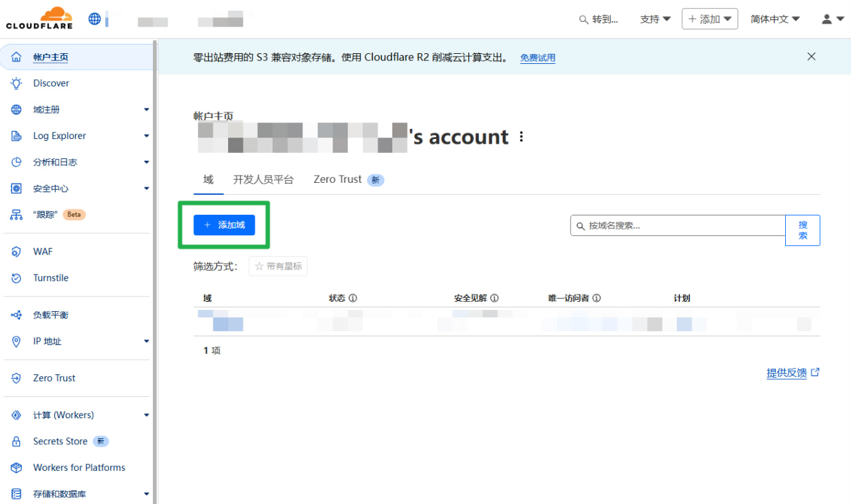Viewport: 851px width, 504px height.
Task: Open the 支持 dropdown menu
Action: coord(656,19)
